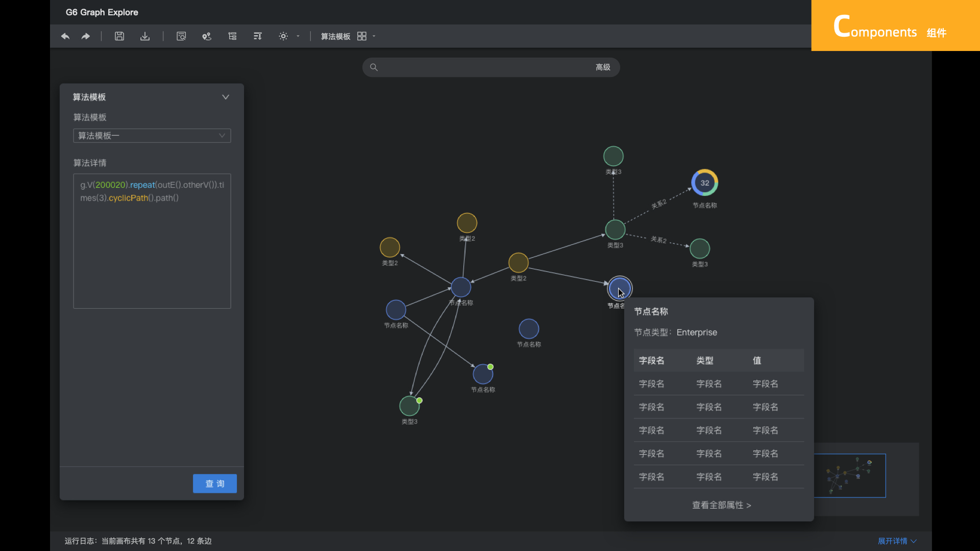Select highlighted blue node under cursor

point(620,289)
